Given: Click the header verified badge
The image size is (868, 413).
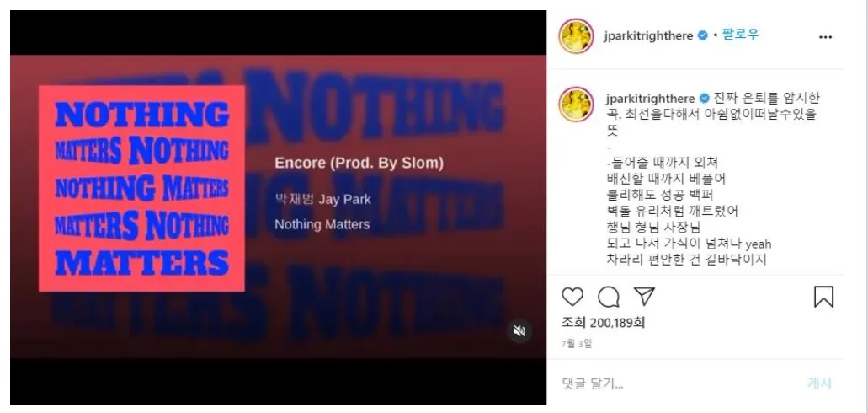Looking at the screenshot, I should pos(702,36).
